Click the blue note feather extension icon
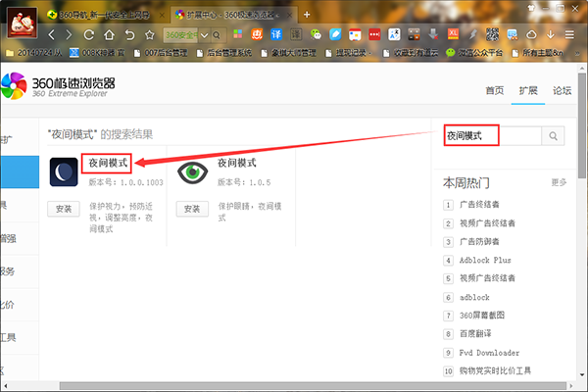The image size is (588, 392). (x=335, y=34)
